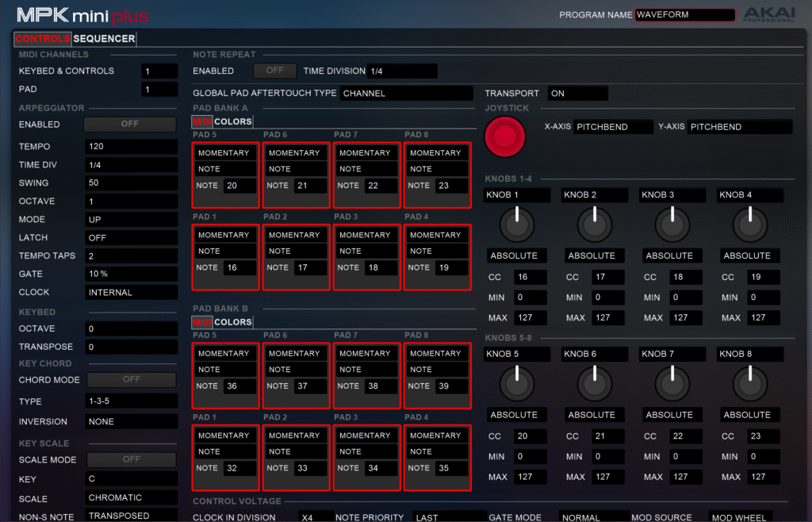Click Knob 7 CC value 22
This screenshot has width=812, height=522.
(686, 436)
